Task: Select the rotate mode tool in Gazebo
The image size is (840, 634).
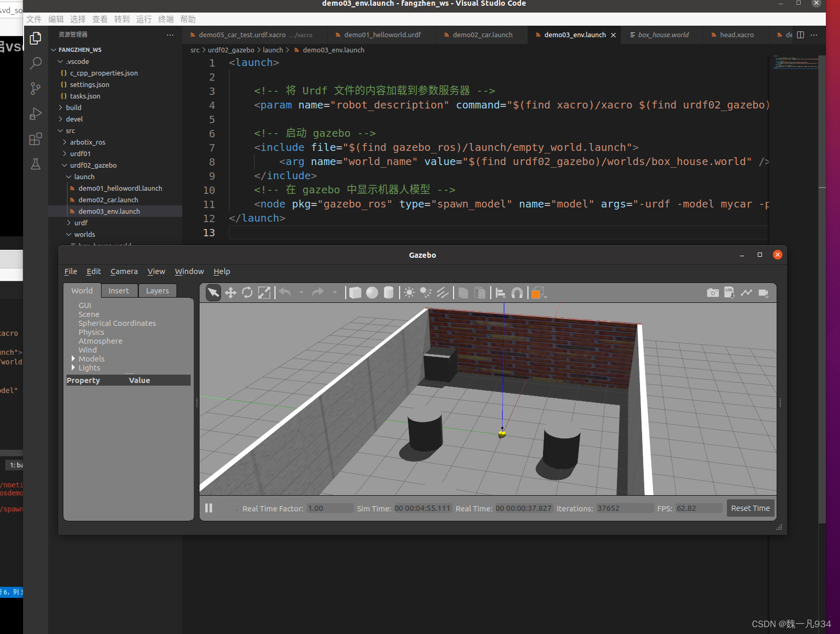Action: coord(247,292)
